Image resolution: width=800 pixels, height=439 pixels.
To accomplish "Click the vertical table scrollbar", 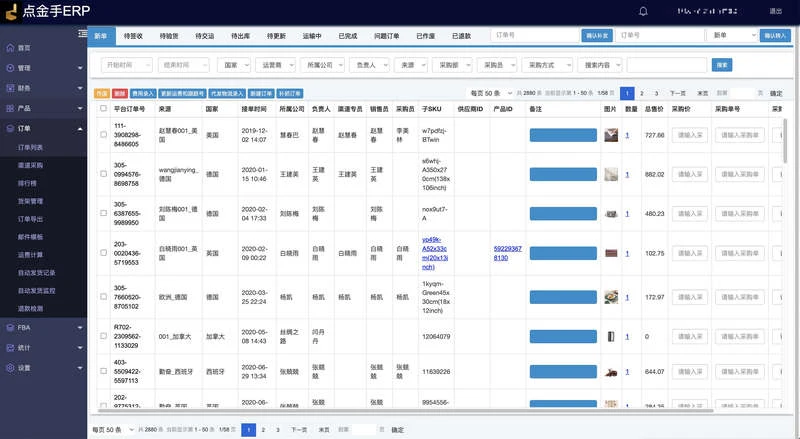I will (785, 141).
